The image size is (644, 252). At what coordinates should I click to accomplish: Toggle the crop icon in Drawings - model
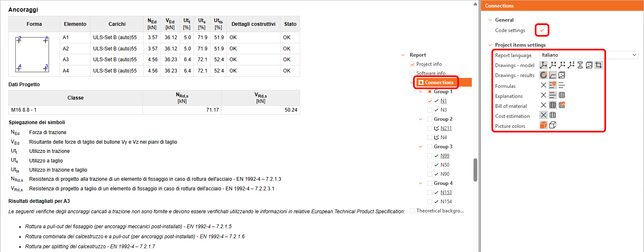[599, 65]
